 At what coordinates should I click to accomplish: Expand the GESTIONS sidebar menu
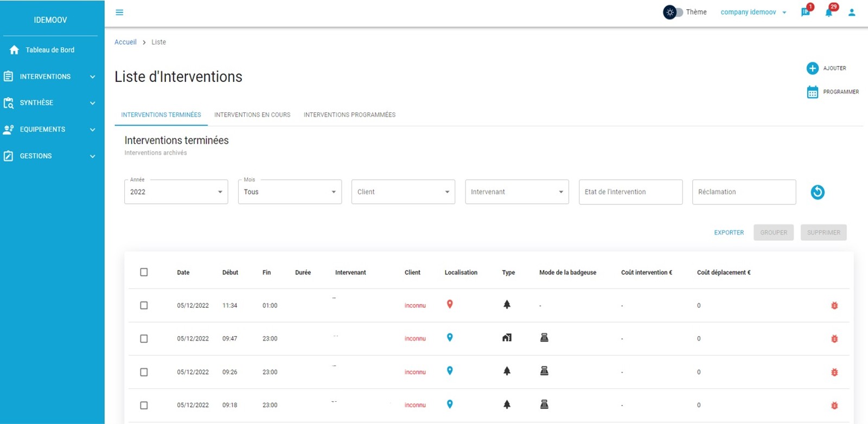point(50,156)
